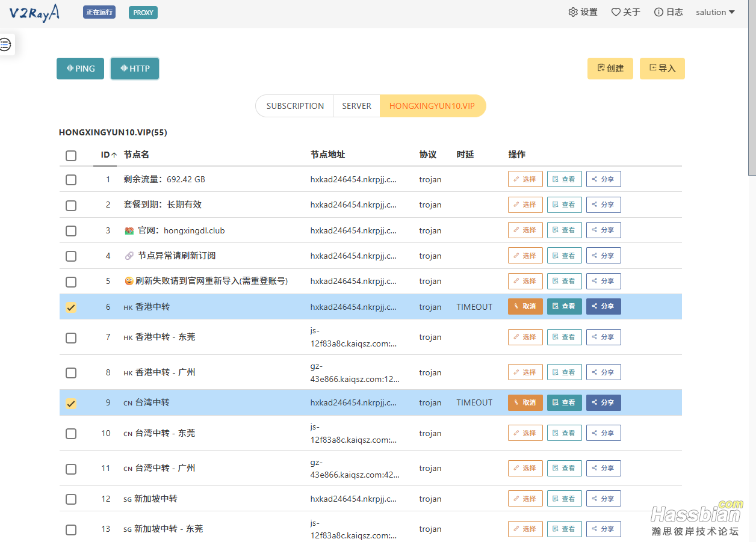Viewport: 756px width, 542px height.
Task: Click 查看 for node ID 1
Action: 565,179
